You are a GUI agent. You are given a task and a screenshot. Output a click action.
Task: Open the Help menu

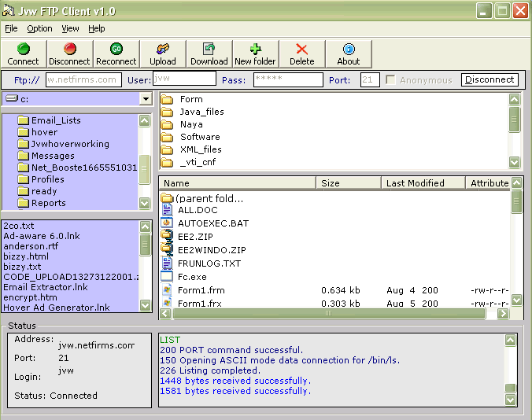(97, 28)
